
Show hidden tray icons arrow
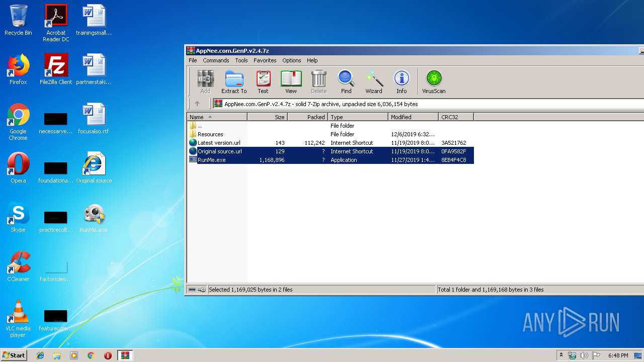(x=561, y=355)
